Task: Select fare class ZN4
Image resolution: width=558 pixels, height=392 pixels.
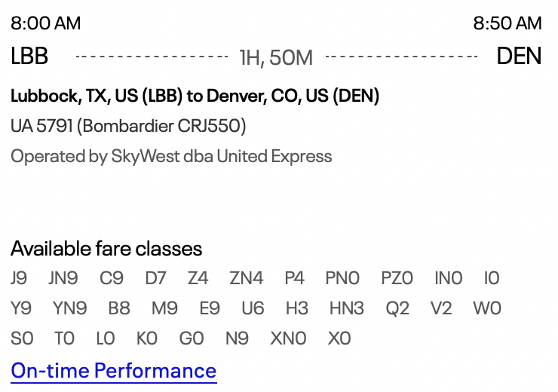Action: [247, 278]
